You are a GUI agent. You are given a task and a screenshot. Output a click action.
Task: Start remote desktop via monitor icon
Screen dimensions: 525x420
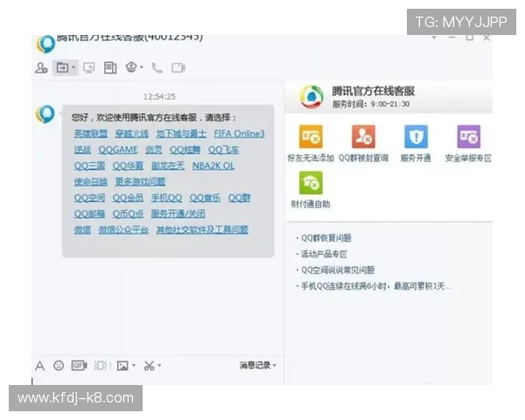tap(88, 68)
